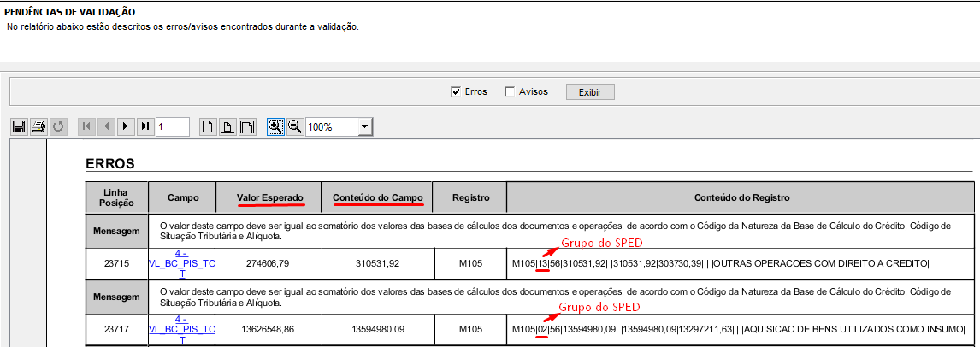980x347 pixels.
Task: Open VL_BC_PIS_TOT link on line 23717
Action: (x=182, y=330)
